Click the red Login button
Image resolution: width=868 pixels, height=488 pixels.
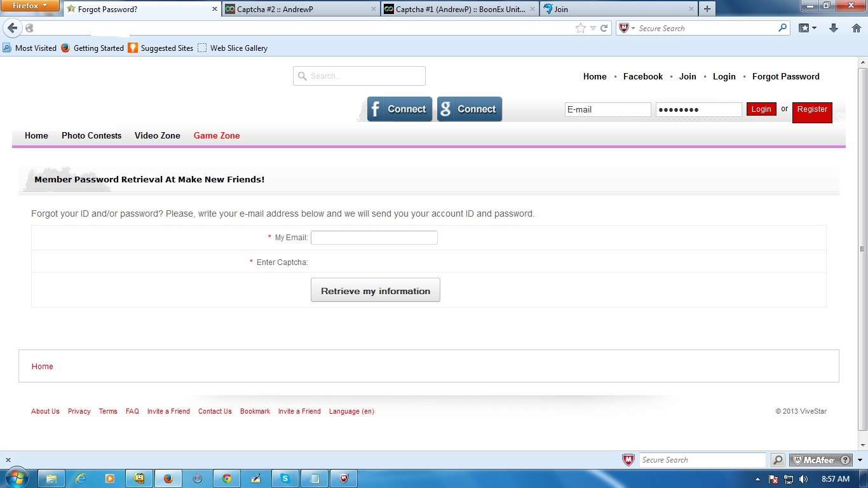click(x=761, y=109)
